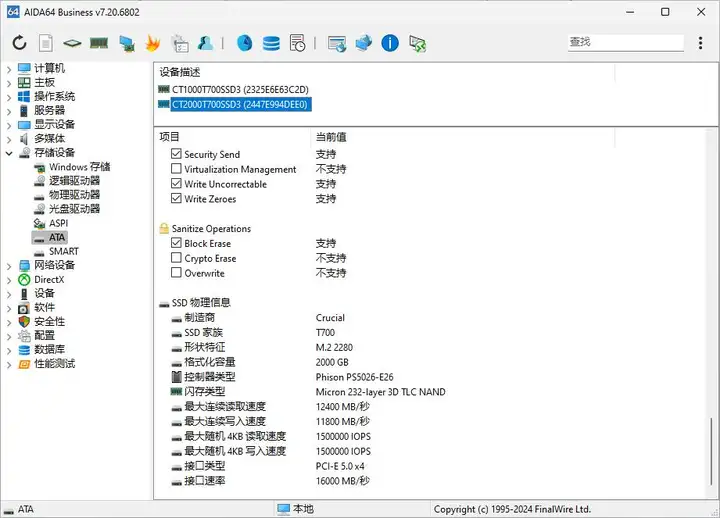Open the 性能测试 tree item
This screenshot has width=720, height=518.
click(x=54, y=364)
